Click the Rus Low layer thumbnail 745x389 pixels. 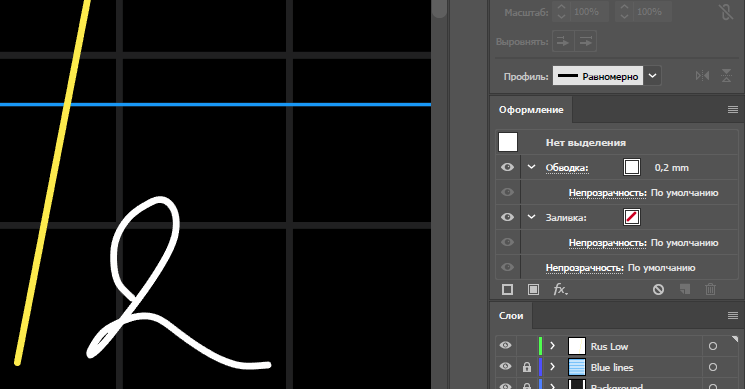pos(577,346)
